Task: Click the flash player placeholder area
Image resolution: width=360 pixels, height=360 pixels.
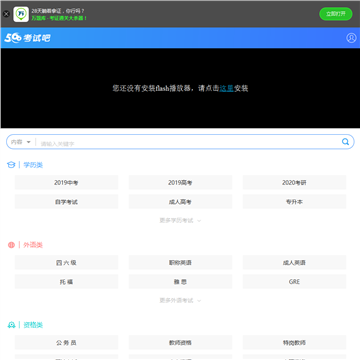Action: pyautogui.click(x=180, y=88)
